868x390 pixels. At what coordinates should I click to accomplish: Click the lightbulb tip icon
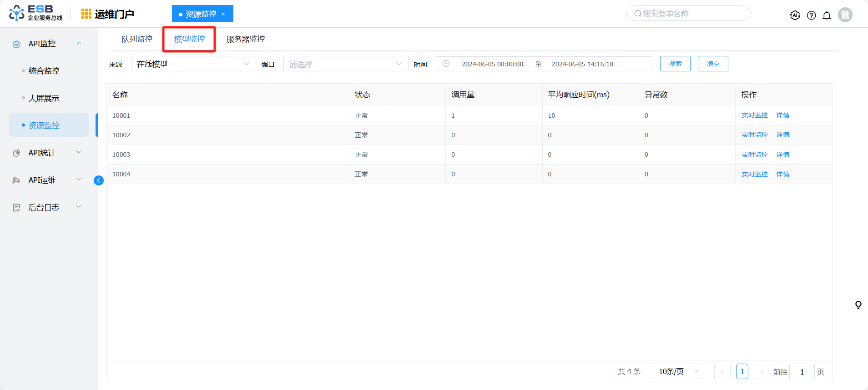tap(858, 305)
